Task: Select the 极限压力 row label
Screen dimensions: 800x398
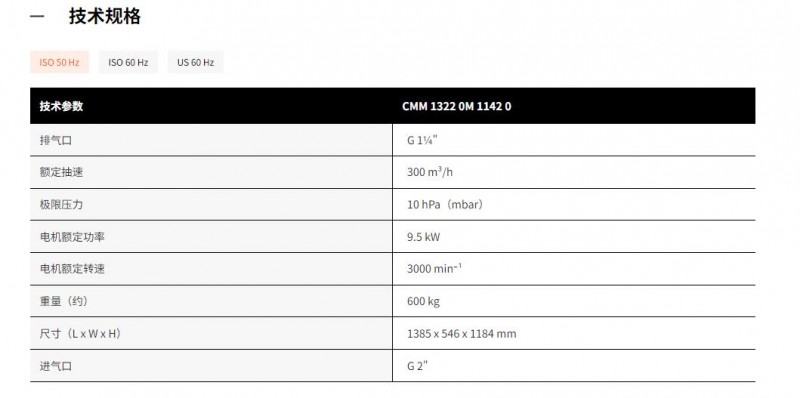Action: [61, 204]
